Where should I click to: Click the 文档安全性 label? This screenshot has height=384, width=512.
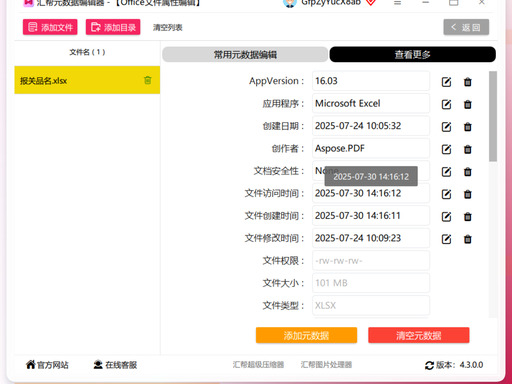279,171
